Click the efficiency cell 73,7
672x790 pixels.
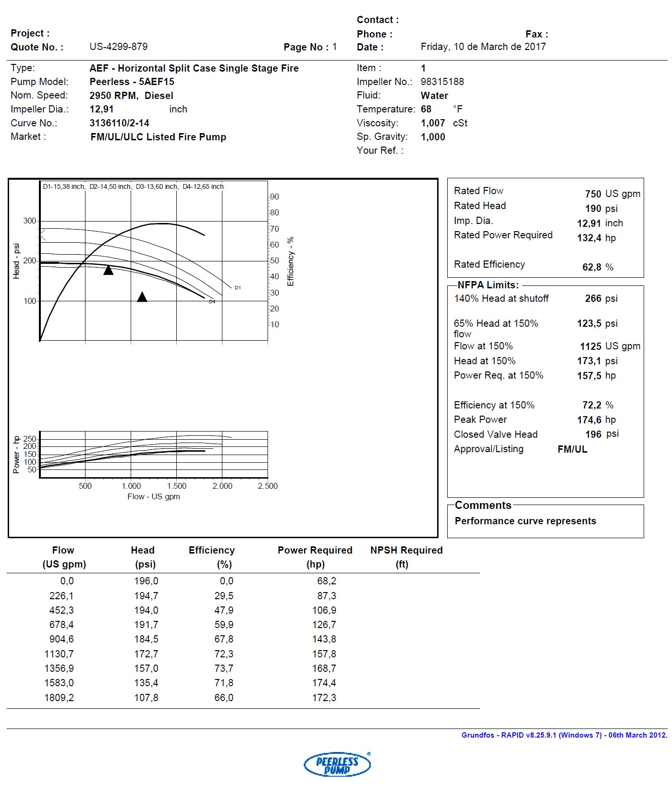click(224, 668)
